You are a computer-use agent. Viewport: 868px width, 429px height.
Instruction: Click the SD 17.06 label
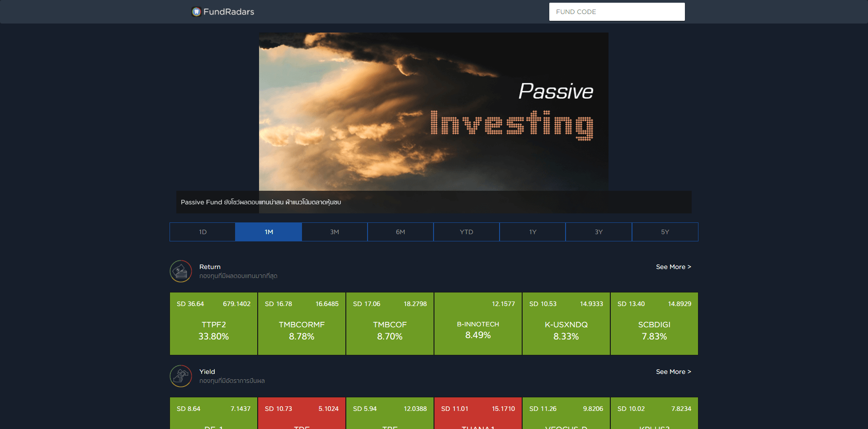(367, 304)
